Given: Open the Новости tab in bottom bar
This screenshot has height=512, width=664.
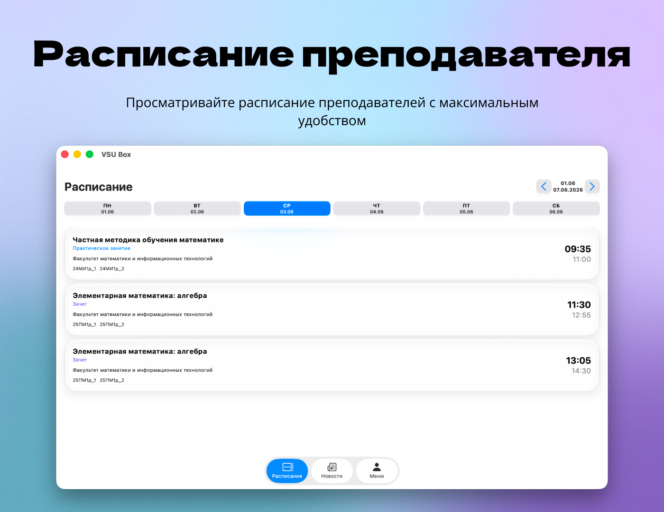Looking at the screenshot, I should [x=332, y=470].
